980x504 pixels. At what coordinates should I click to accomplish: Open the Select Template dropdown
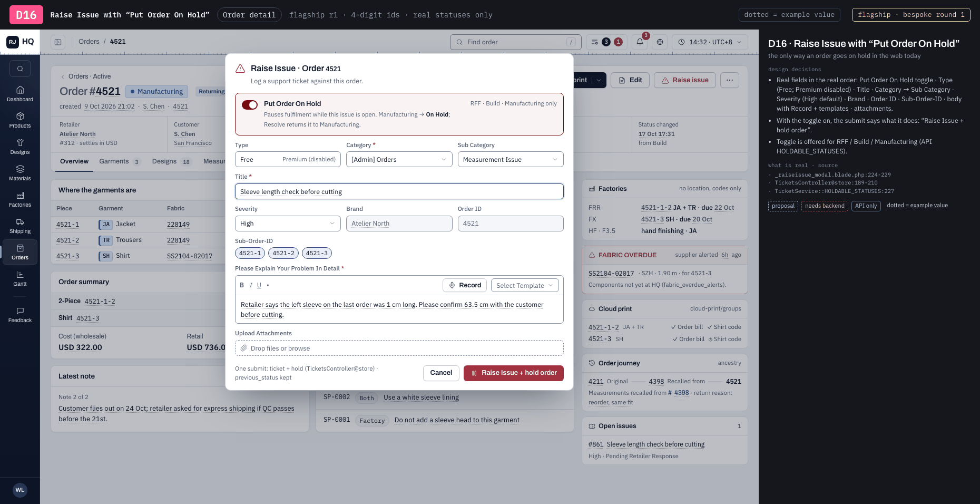[525, 285]
